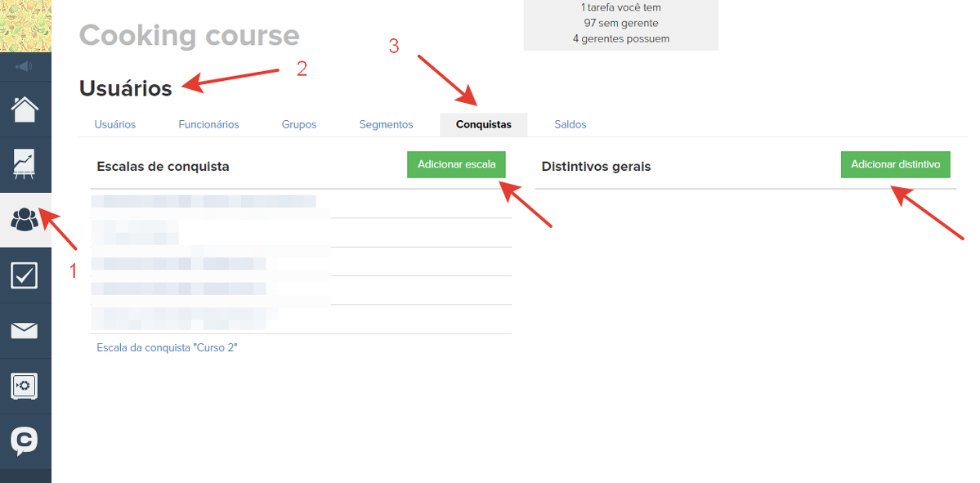Click the Conquistas tab
The height and width of the screenshot is (483, 980).
click(x=483, y=124)
